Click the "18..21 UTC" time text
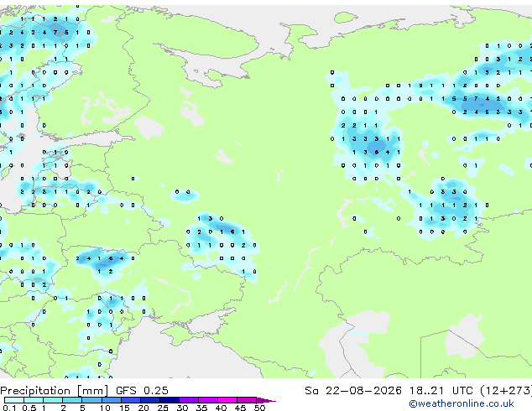 pos(441,390)
